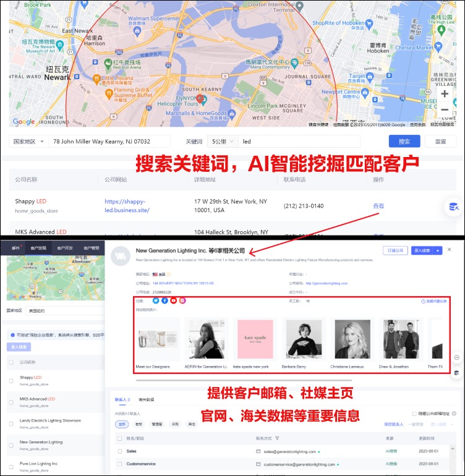
Task: Click the blue 搜索 button
Action: [x=404, y=141]
